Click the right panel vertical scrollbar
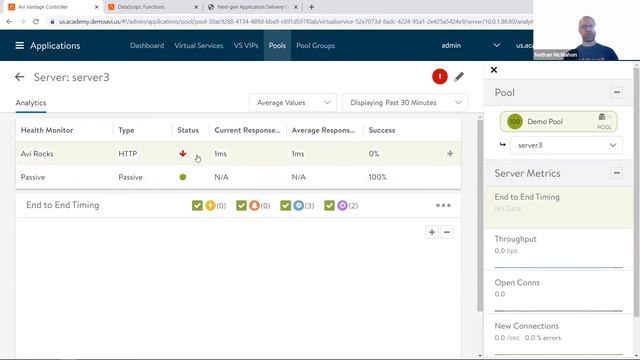 [636, 192]
